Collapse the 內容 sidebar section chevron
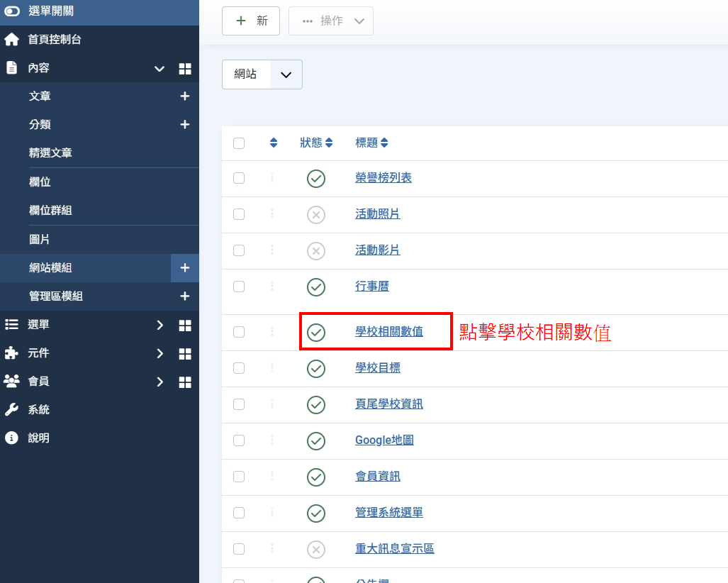This screenshot has height=583, width=728. 159,70
